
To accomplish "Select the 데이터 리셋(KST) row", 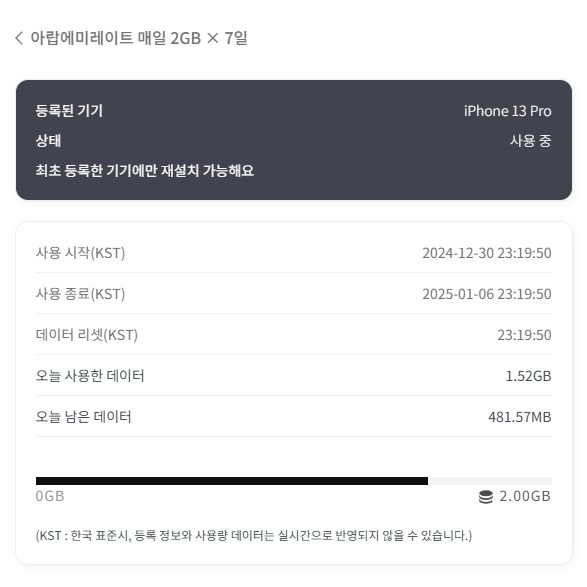I will coord(294,335).
